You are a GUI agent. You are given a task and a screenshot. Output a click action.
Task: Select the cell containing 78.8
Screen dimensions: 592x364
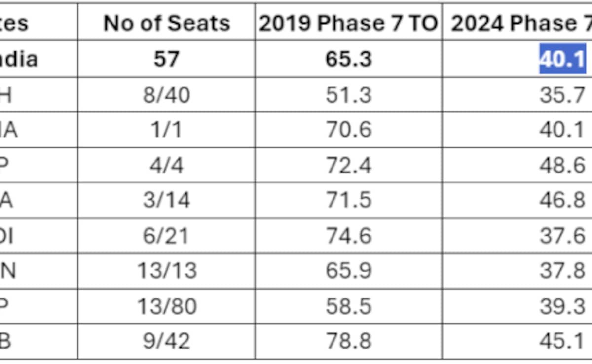(x=349, y=341)
